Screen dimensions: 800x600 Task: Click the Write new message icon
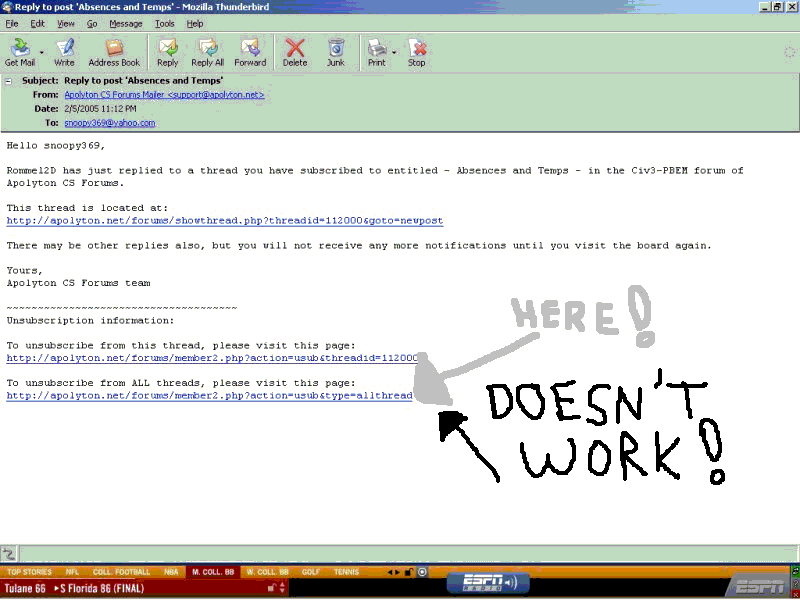coord(64,51)
